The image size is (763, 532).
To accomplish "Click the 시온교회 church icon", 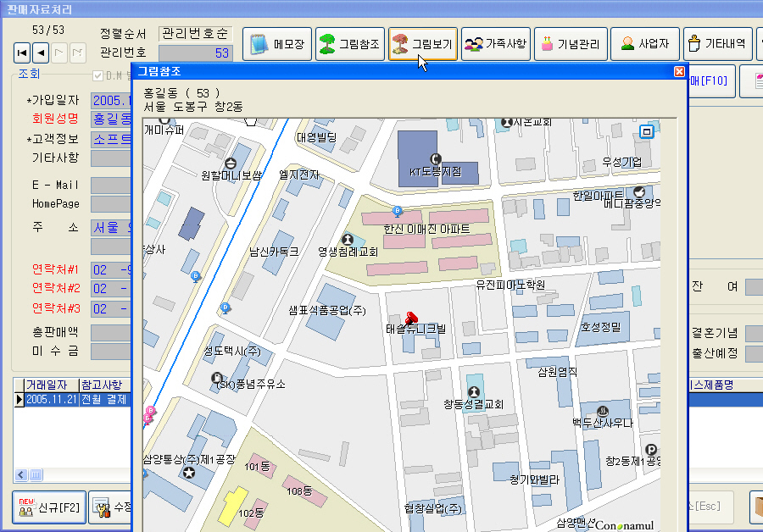I will 507,122.
